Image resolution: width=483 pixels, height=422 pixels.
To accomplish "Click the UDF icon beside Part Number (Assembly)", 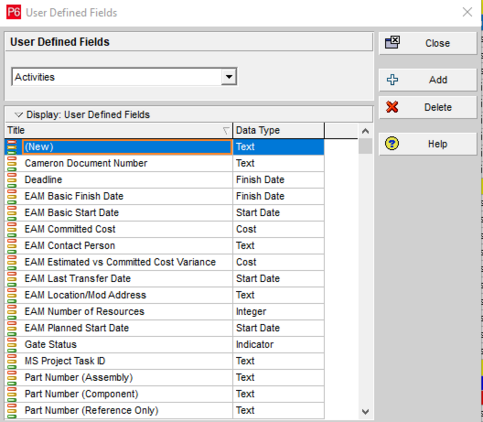I will (x=12, y=378).
